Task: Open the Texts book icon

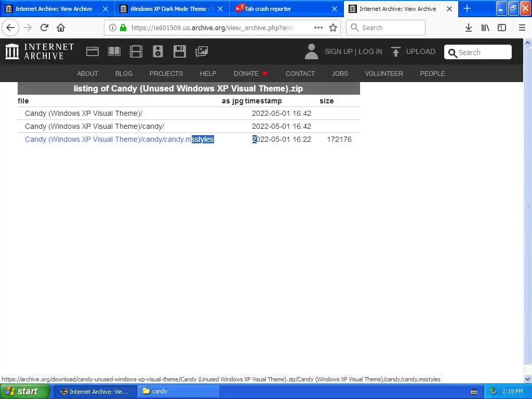Action: coord(114,51)
